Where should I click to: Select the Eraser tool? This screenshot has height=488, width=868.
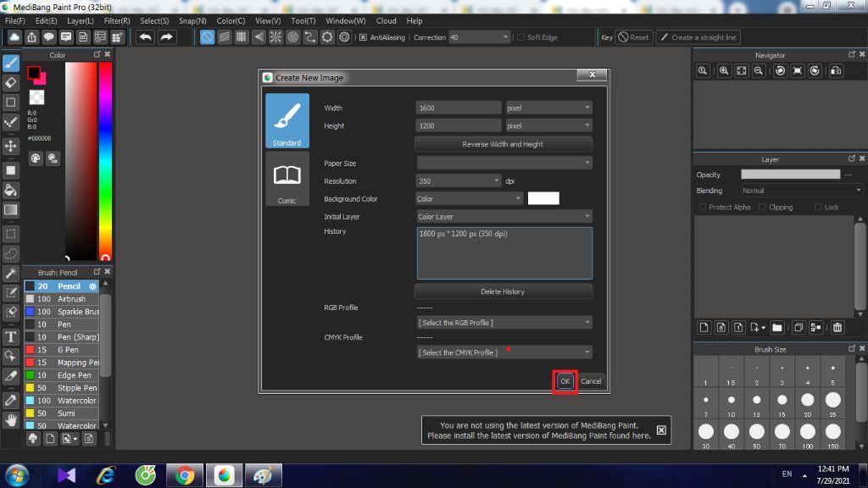[x=10, y=83]
